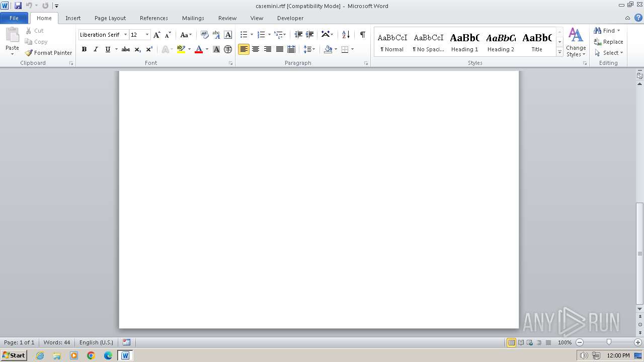Apply subscript formatting
The image size is (644, 362).
coord(137,49)
